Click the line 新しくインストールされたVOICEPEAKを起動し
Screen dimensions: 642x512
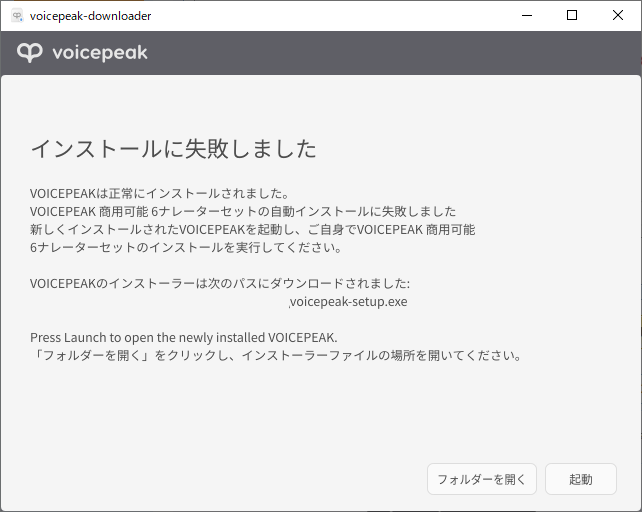coord(253,229)
